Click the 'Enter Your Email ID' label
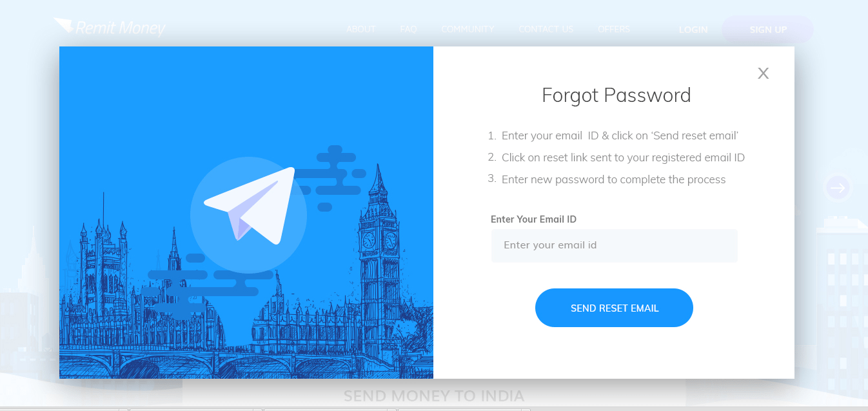This screenshot has width=868, height=411. (533, 219)
